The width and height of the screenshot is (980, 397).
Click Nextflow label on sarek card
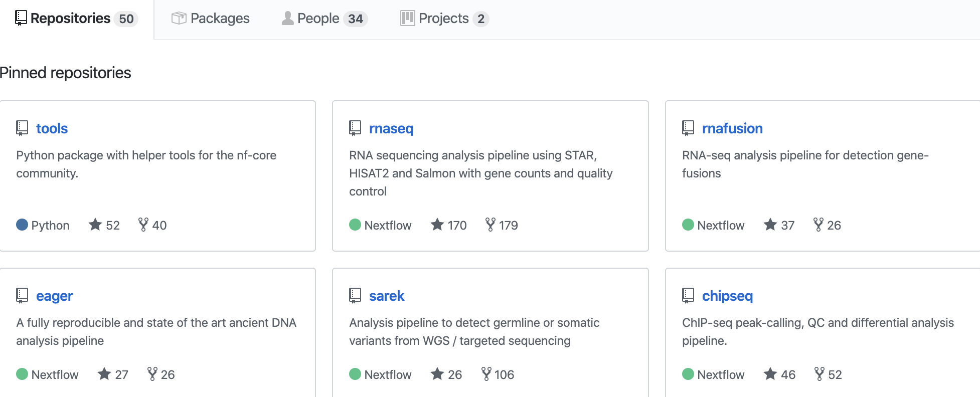point(388,375)
